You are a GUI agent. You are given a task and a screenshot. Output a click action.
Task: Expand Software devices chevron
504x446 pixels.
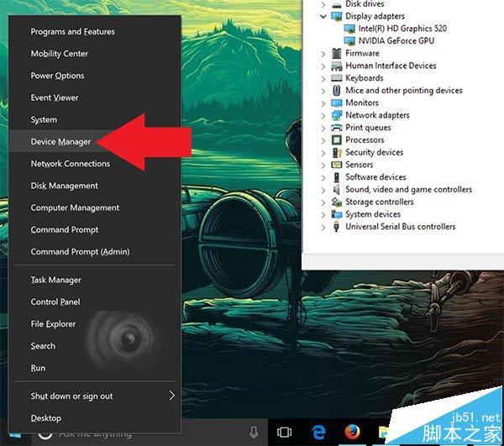[x=323, y=177]
